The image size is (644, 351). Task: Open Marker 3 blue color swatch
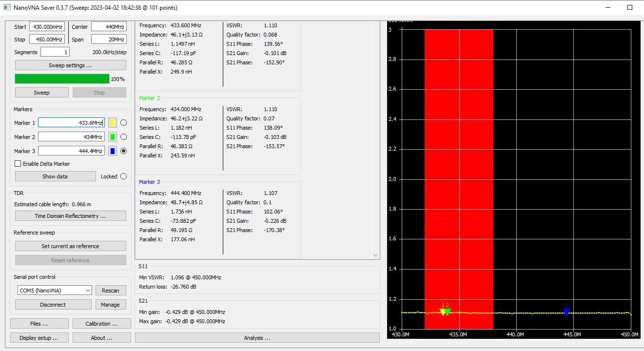pos(112,151)
